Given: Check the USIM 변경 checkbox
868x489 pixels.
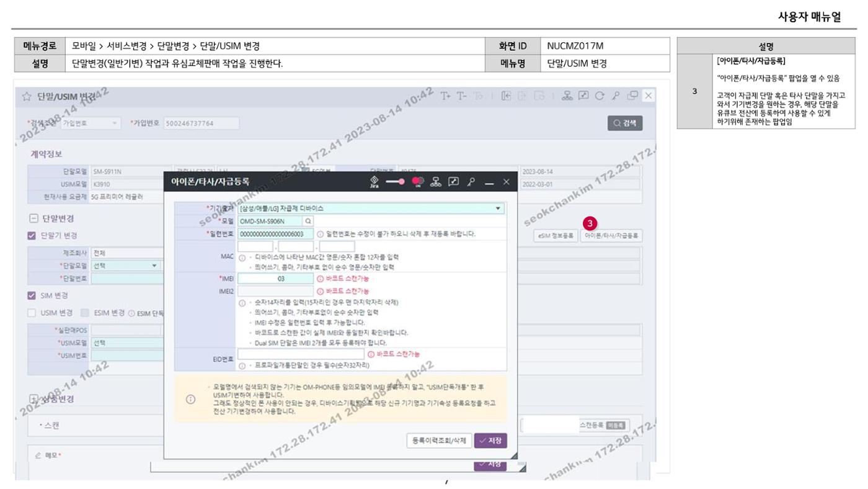Looking at the screenshot, I should pyautogui.click(x=32, y=313).
